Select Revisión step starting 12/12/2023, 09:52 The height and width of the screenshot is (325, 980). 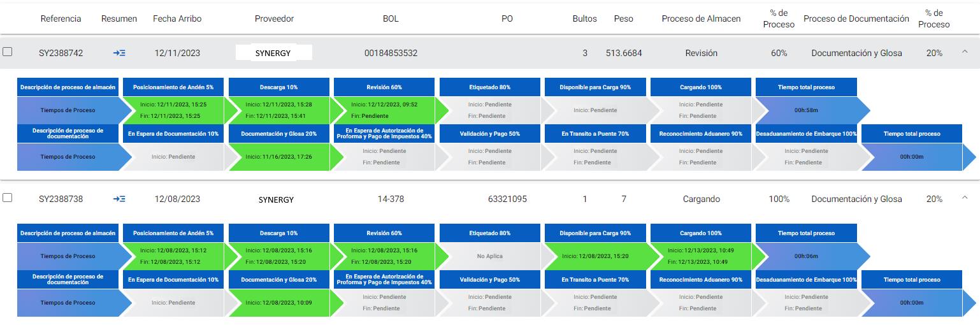(x=382, y=110)
